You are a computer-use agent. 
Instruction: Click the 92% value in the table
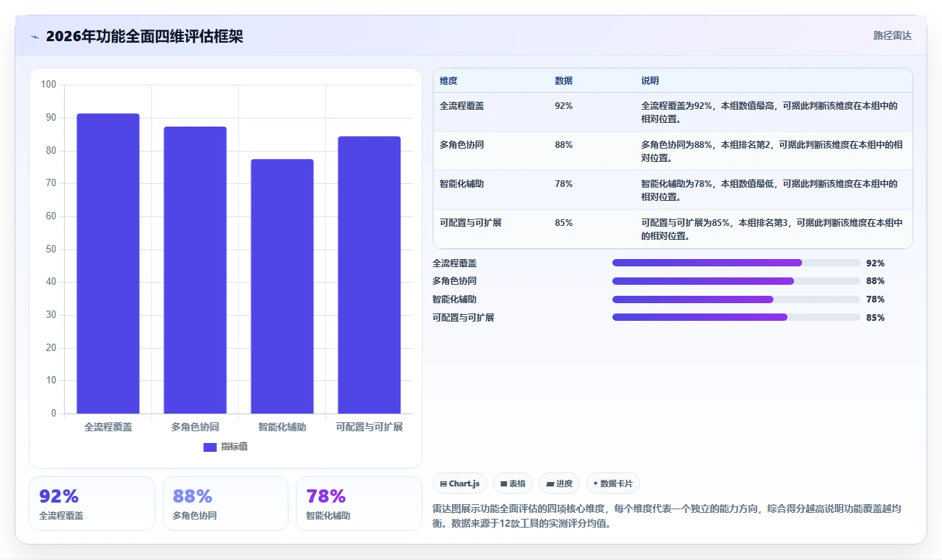(x=564, y=106)
